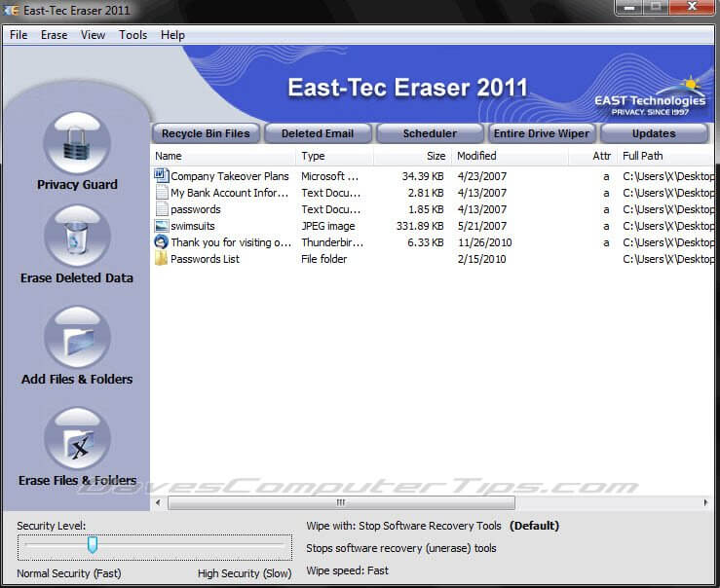Click the Erase Files & Folders label
Screen dimensions: 720x588
(77, 481)
